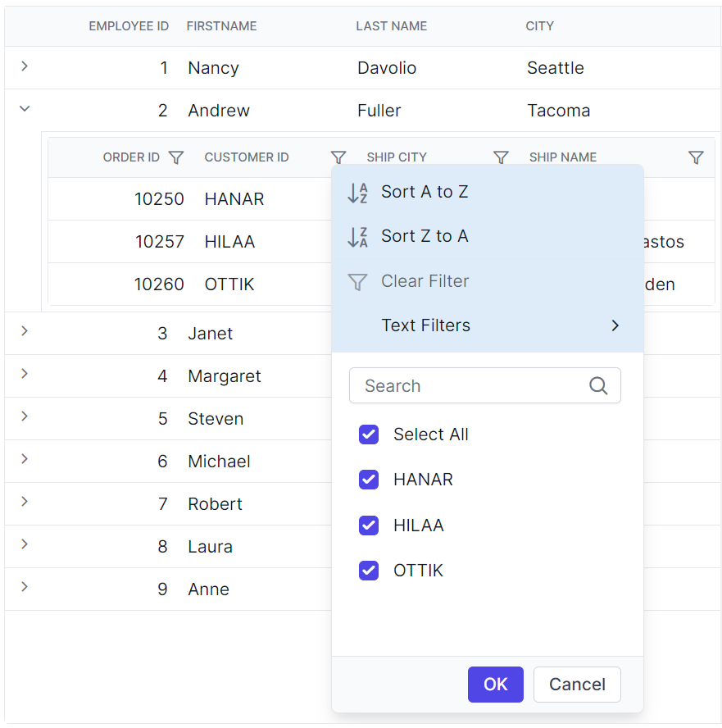This screenshot has width=722, height=728.
Task: Click the Tacoma city cell
Action: (x=558, y=111)
